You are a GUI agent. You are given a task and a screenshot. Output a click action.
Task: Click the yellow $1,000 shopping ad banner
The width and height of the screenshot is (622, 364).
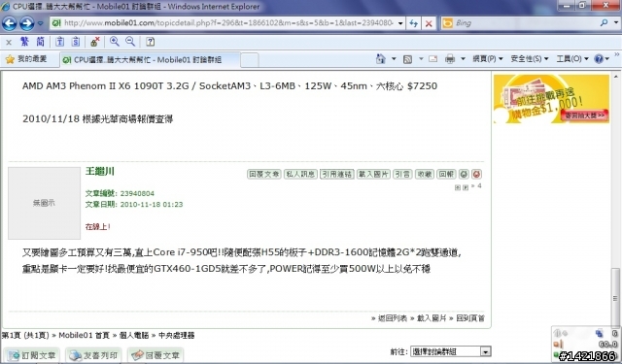551,99
